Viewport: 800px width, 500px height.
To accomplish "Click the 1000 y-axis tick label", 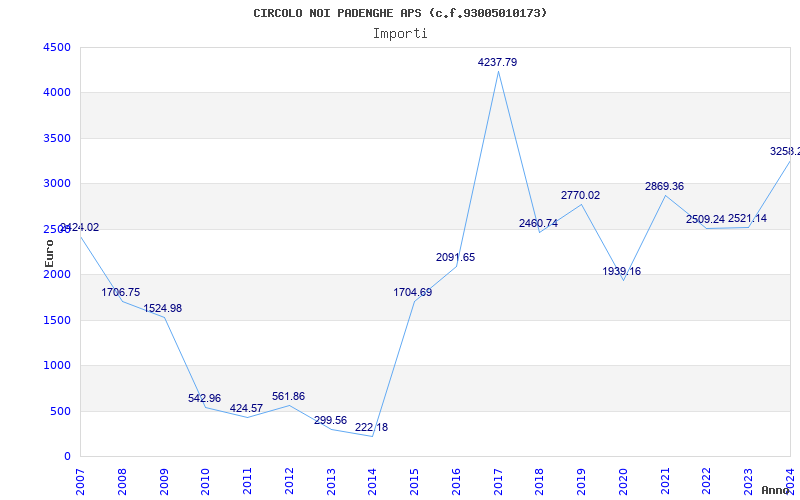I will click(57, 366).
